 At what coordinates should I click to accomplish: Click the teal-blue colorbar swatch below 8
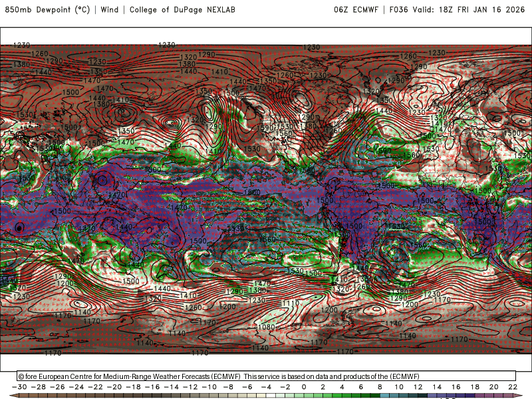pyautogui.click(x=385, y=396)
